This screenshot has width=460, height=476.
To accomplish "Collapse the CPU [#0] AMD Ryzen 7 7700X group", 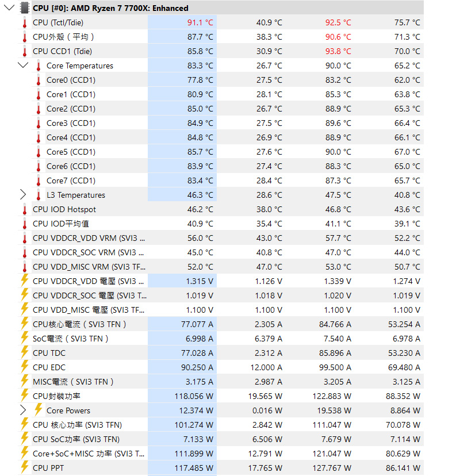I will click(x=9, y=7).
